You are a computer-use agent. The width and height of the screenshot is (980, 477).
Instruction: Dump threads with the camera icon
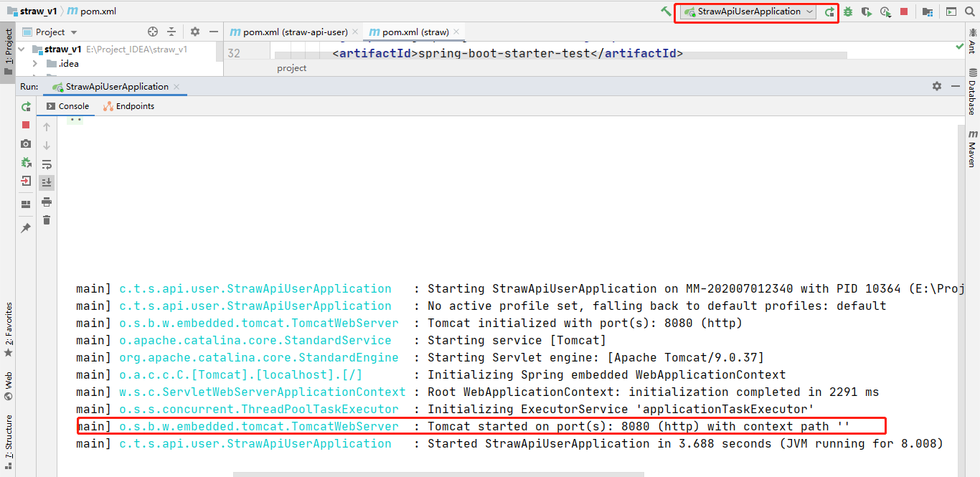tap(26, 143)
